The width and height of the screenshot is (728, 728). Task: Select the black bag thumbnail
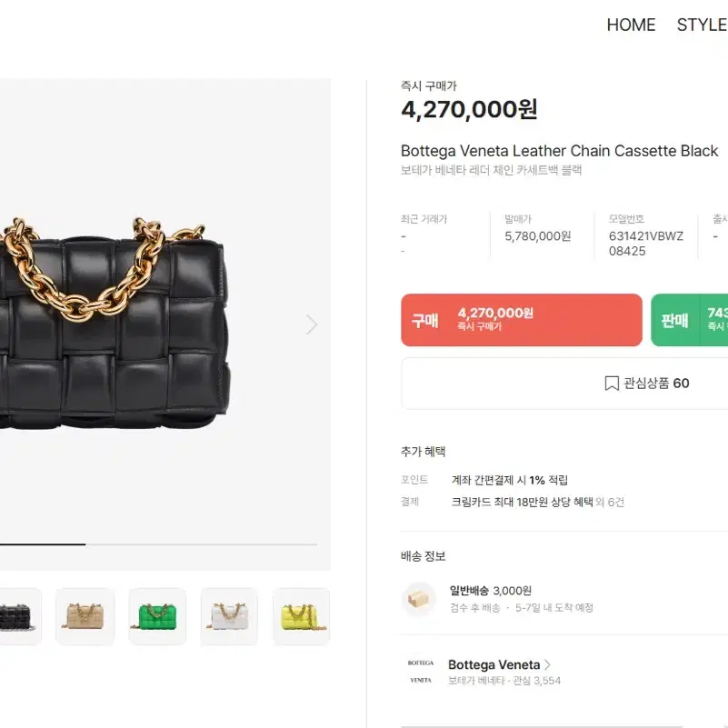tap(16, 616)
